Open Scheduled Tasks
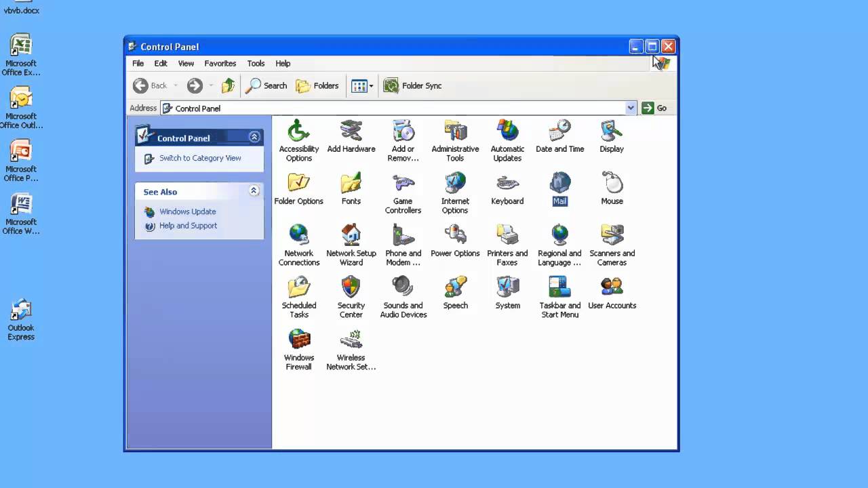Screen dimensions: 868x488 (298, 297)
